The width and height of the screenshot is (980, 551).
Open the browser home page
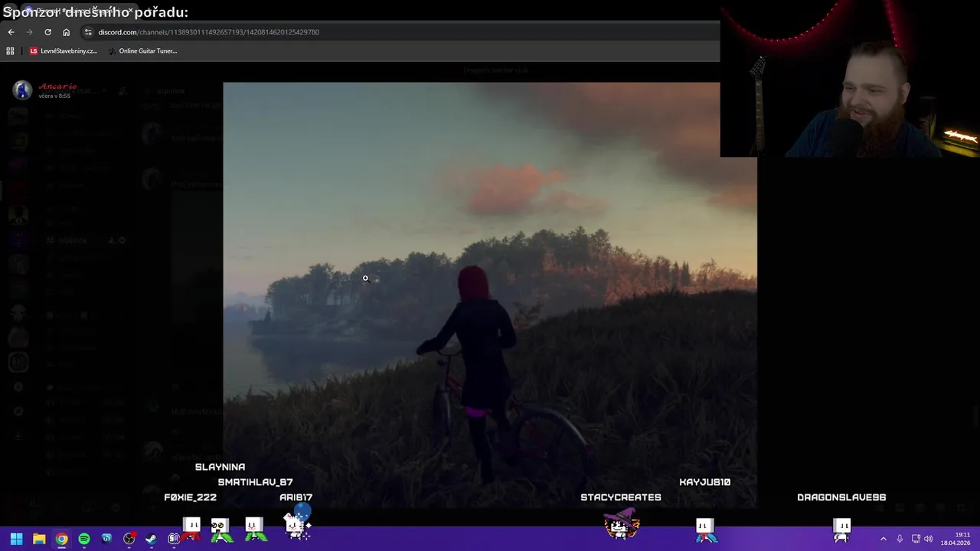[x=66, y=32]
